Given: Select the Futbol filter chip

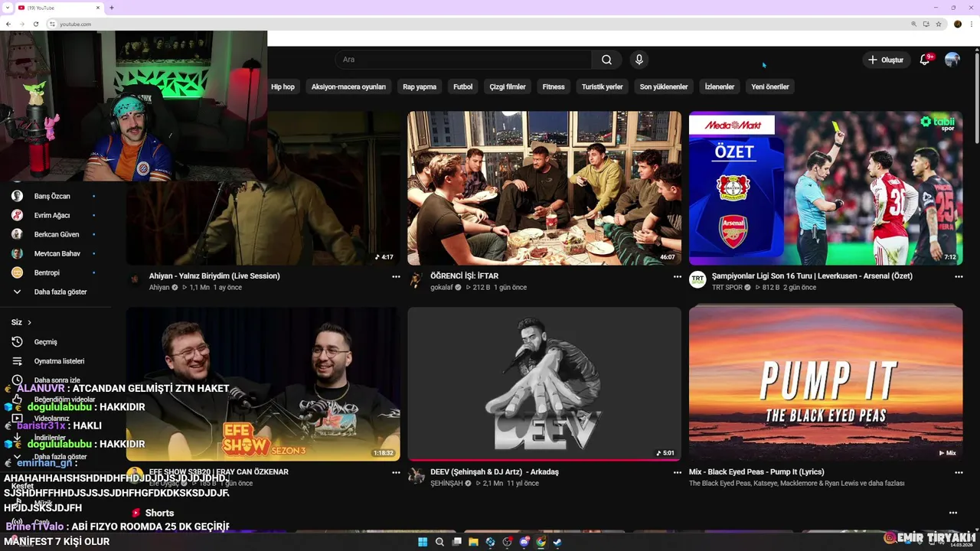Looking at the screenshot, I should click(463, 86).
